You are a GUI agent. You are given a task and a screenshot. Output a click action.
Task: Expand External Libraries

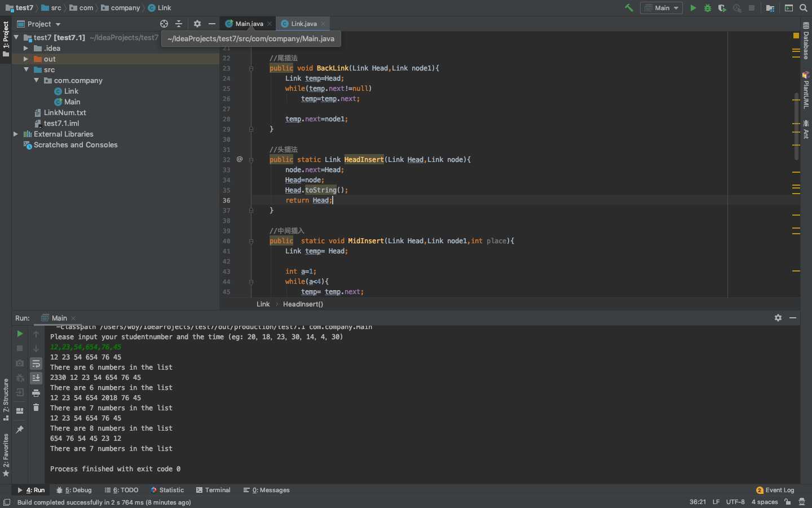(16, 134)
